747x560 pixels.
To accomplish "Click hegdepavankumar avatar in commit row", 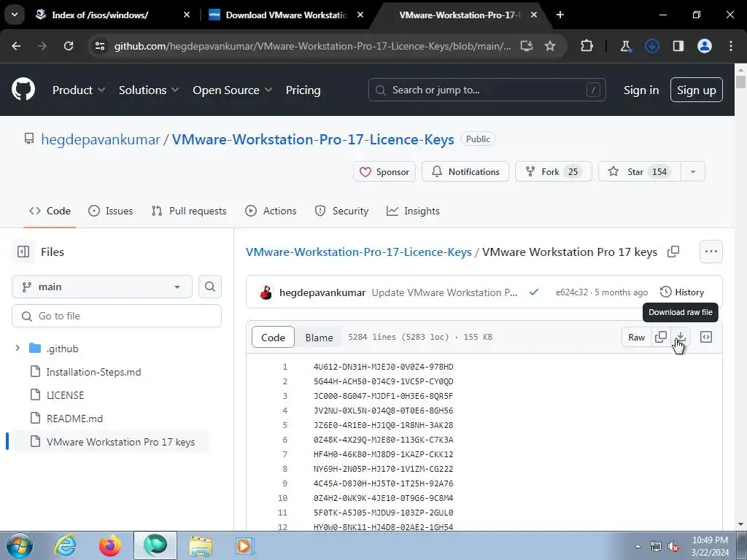I will coord(266,292).
